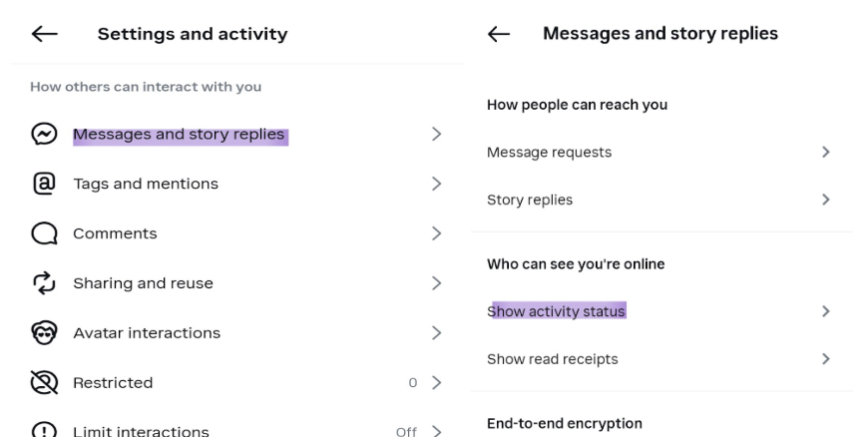Open the Comments settings entry
This screenshot has width=868, height=437.
115,233
